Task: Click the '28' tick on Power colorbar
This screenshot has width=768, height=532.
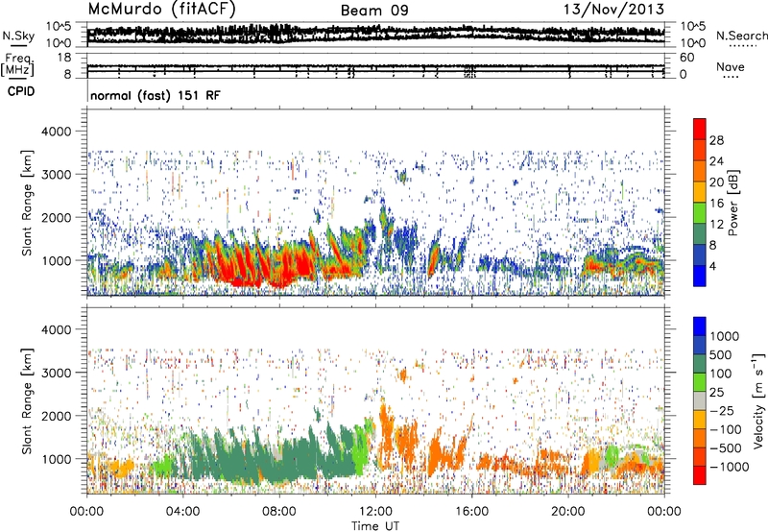Action: point(716,140)
